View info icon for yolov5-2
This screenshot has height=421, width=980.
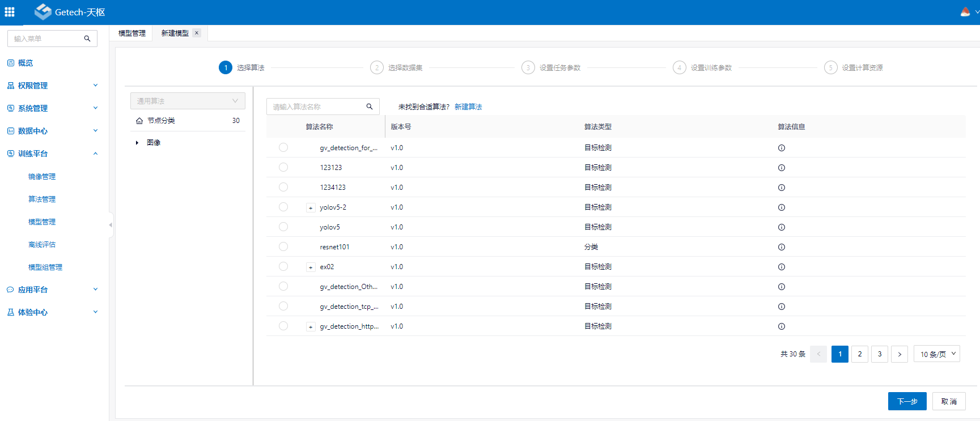point(782,207)
